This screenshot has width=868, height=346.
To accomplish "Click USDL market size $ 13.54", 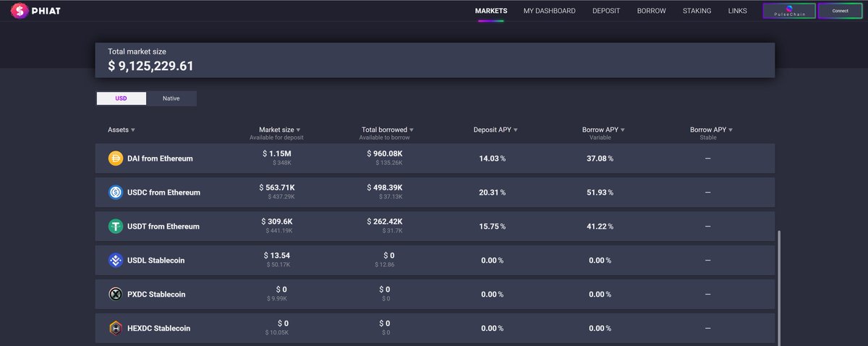I will [277, 256].
